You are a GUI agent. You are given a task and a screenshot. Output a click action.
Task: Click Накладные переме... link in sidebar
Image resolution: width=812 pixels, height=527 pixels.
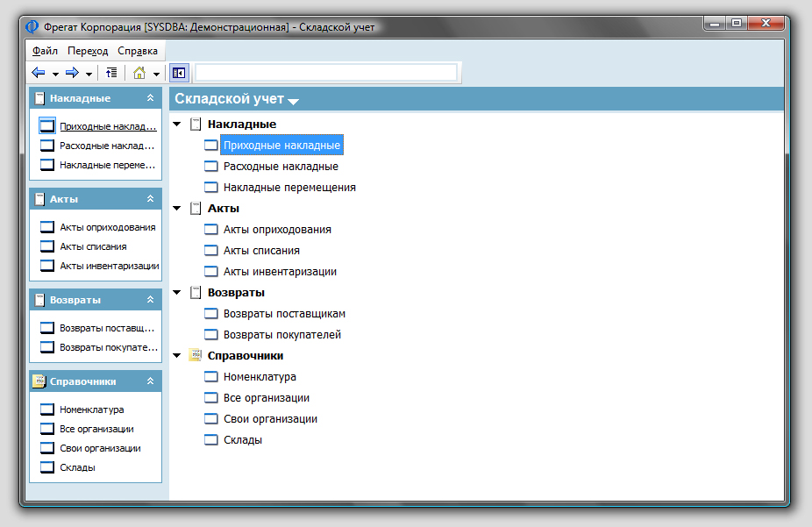[x=107, y=165]
